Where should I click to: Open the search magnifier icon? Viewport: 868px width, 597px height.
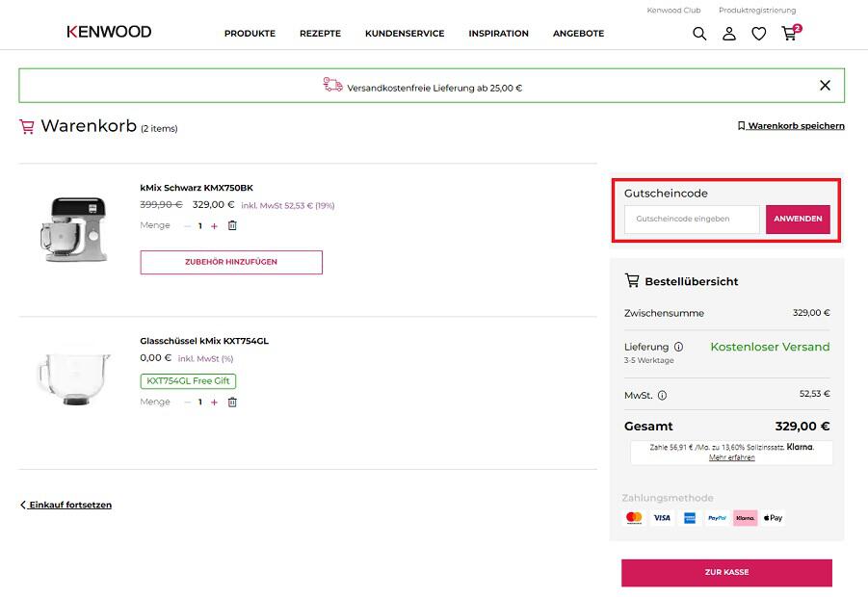click(699, 34)
